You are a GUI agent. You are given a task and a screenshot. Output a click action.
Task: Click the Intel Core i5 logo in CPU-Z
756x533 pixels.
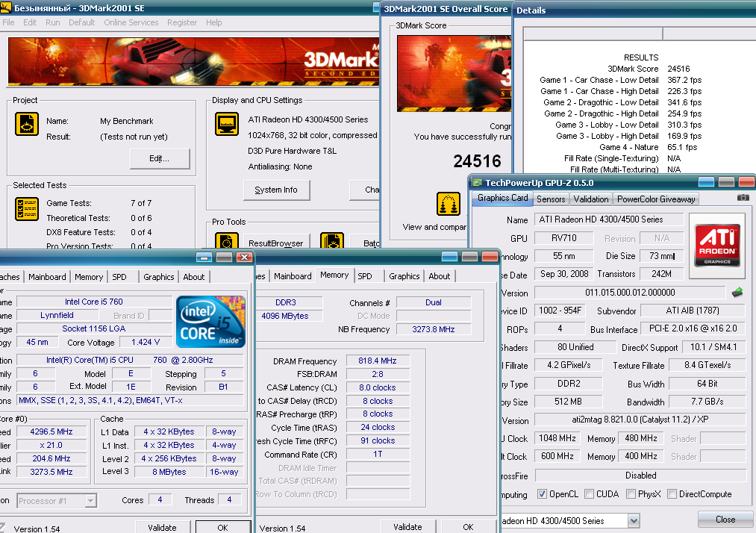(210, 322)
